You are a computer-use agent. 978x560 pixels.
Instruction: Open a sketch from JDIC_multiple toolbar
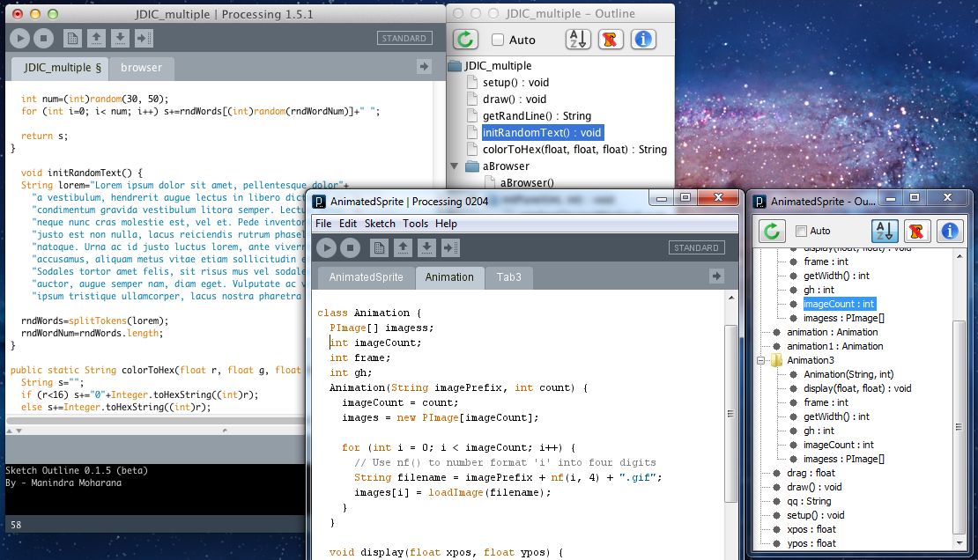(96, 39)
